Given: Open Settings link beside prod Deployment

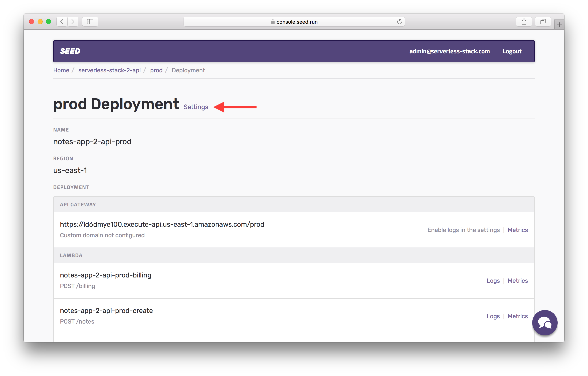Looking at the screenshot, I should (196, 107).
